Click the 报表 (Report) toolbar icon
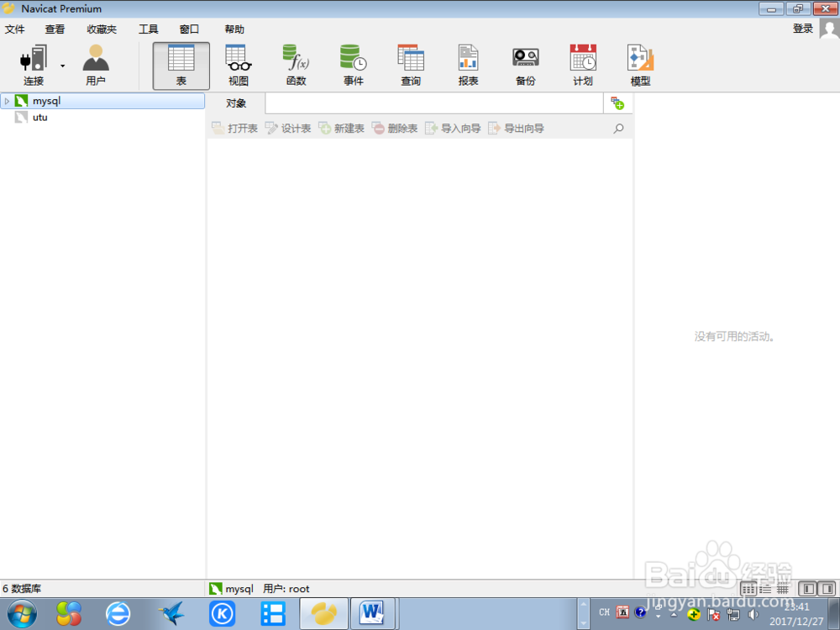 click(x=468, y=66)
